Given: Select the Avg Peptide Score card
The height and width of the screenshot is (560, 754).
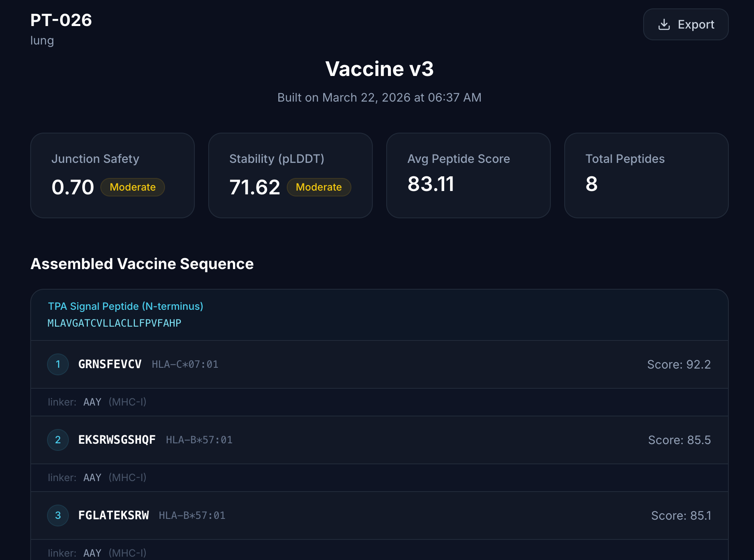Looking at the screenshot, I should tap(469, 175).
